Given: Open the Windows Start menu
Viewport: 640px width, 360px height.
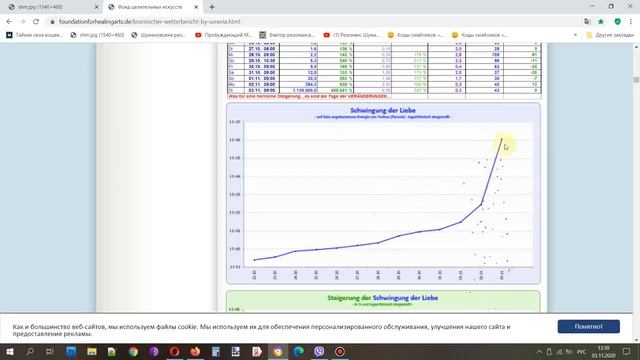Looking at the screenshot, I should click(10, 351).
